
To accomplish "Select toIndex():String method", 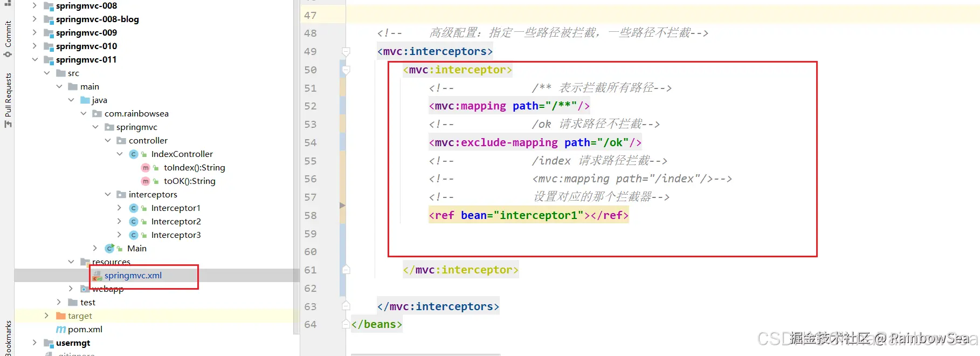I will point(195,168).
